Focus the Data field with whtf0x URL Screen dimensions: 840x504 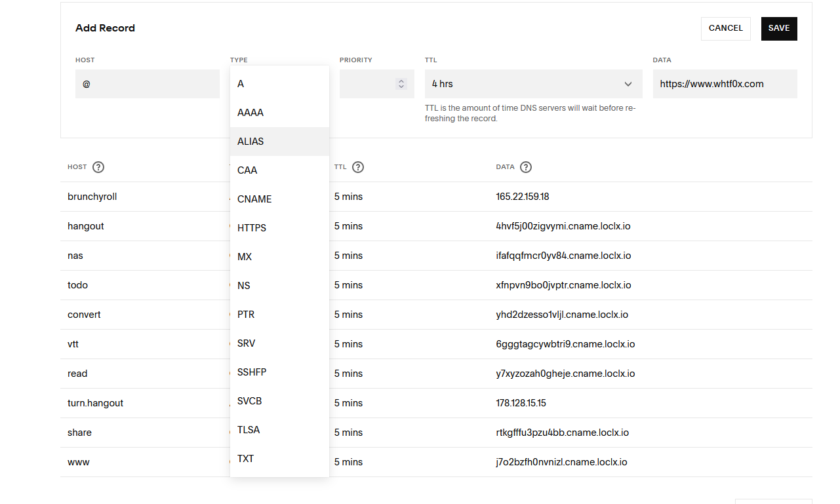click(x=725, y=84)
